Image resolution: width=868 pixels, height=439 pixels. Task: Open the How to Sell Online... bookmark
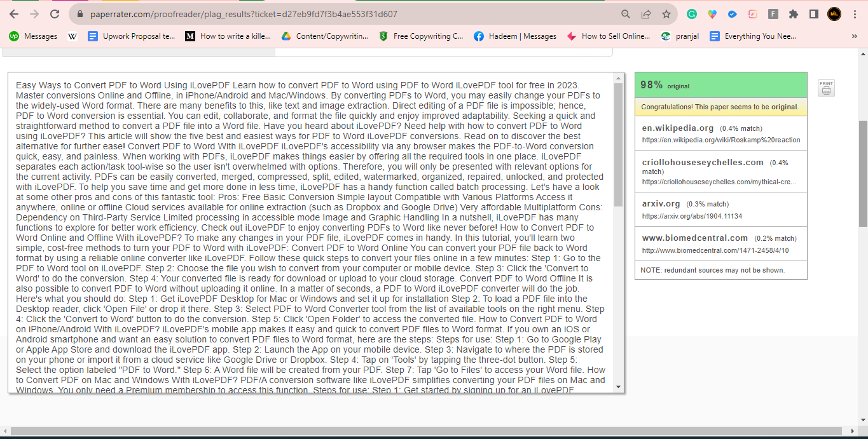(609, 36)
